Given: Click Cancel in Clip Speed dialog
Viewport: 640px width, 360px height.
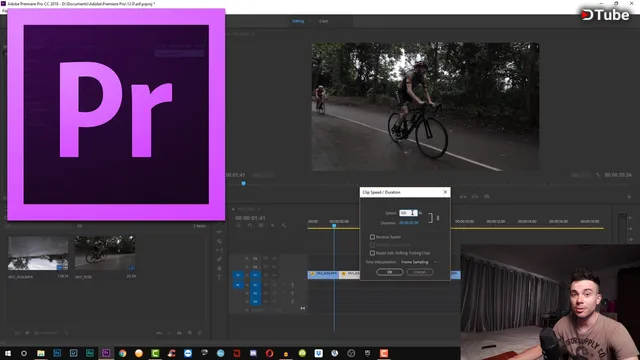Looking at the screenshot, I should tap(420, 272).
